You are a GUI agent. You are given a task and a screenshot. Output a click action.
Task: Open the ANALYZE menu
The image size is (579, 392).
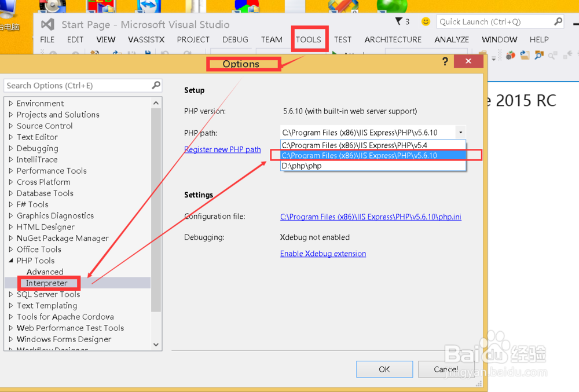tap(452, 39)
